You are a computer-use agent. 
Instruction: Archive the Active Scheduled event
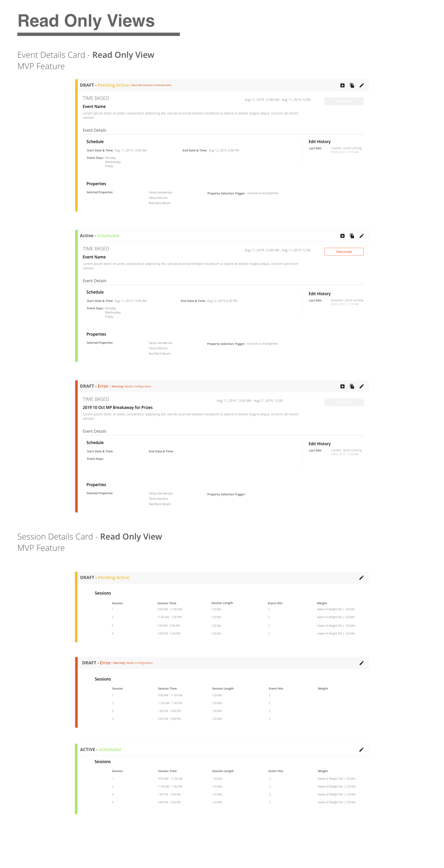[342, 236]
